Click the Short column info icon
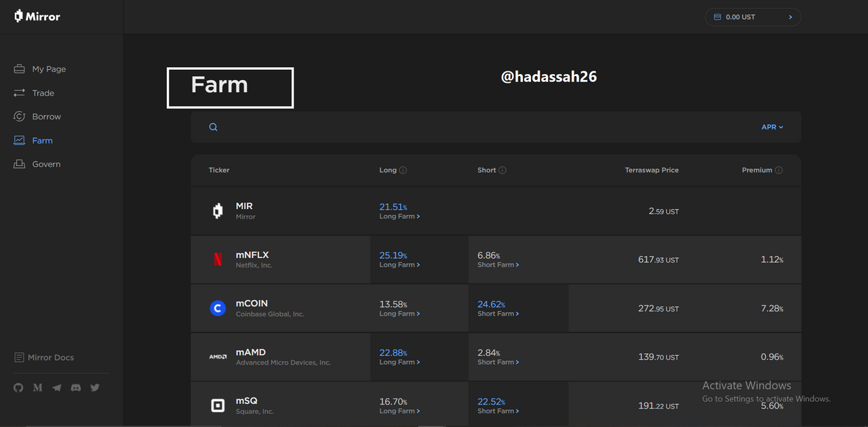Screen dimensions: 868x427 click(x=502, y=170)
